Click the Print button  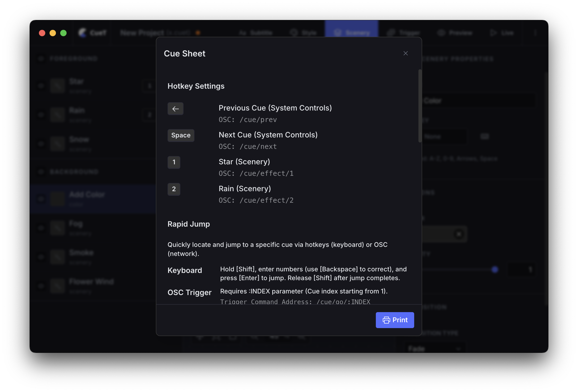(395, 320)
